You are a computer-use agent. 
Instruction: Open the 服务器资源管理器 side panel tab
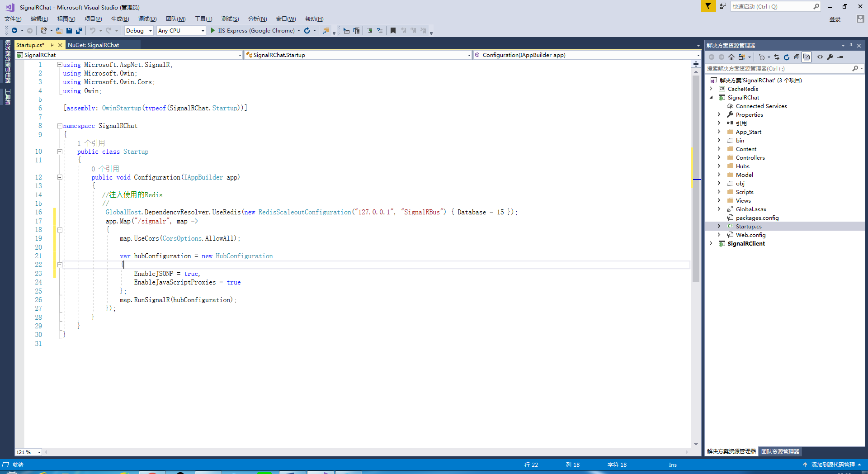coord(8,62)
